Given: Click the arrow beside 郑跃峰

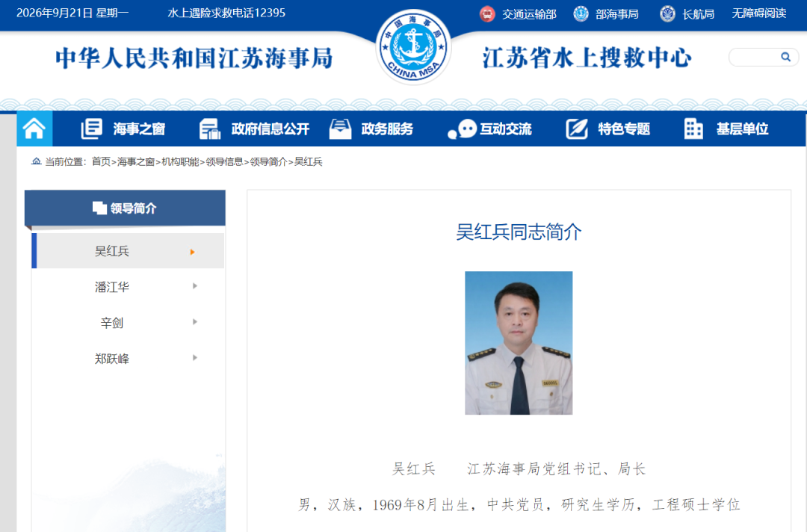Looking at the screenshot, I should pos(194,358).
